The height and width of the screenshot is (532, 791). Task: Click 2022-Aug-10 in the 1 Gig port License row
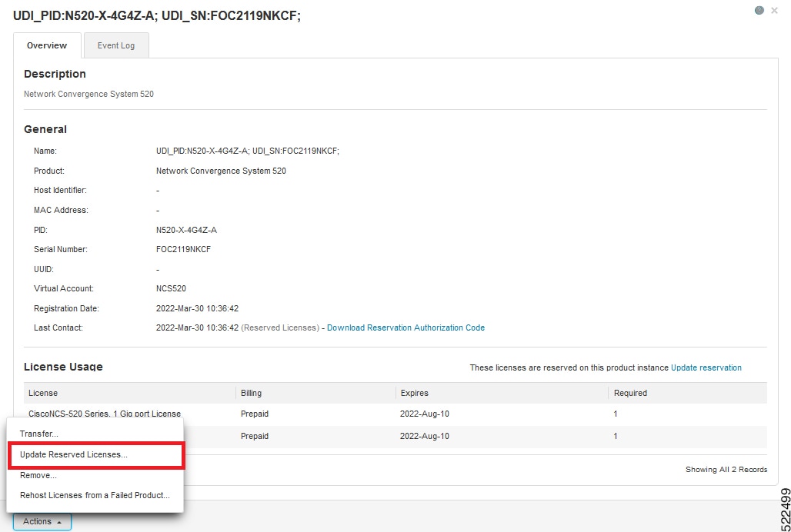[424, 414]
